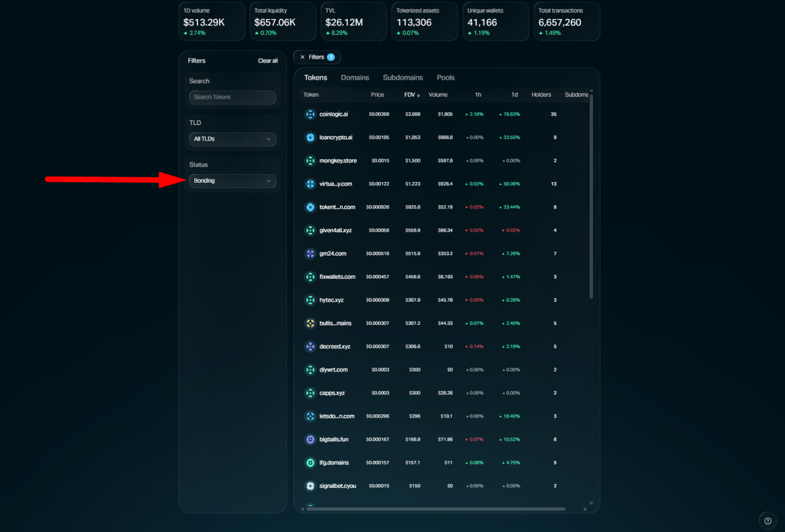Screen dimensions: 785x532
Task: Click the horizontal scrollbar under table
Action: pyautogui.click(x=435, y=509)
